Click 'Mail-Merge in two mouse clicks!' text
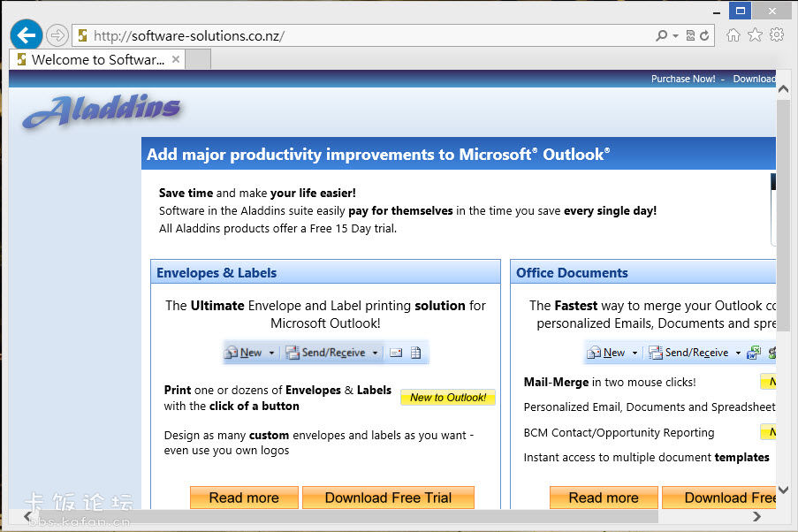The height and width of the screenshot is (532, 798). (610, 382)
